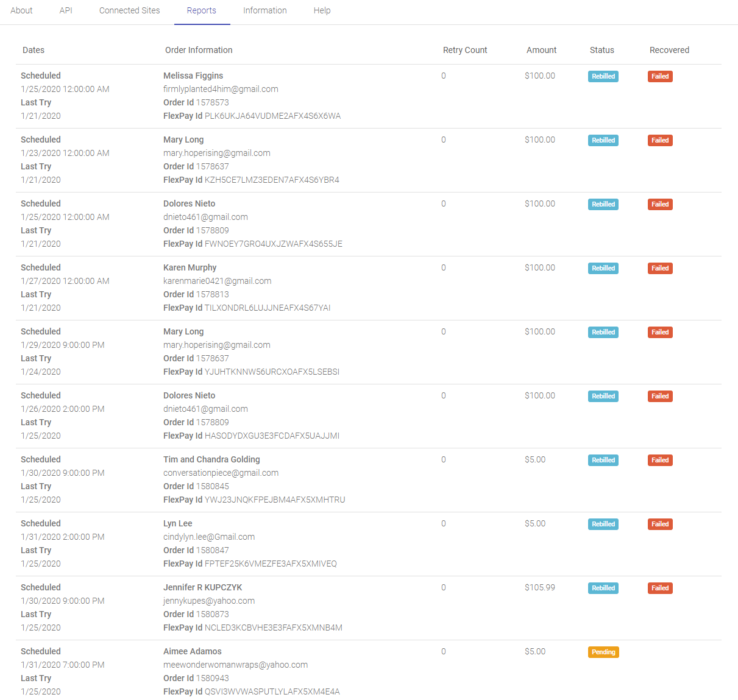
Task: Go to the Connected Sites tab
Action: 129,10
